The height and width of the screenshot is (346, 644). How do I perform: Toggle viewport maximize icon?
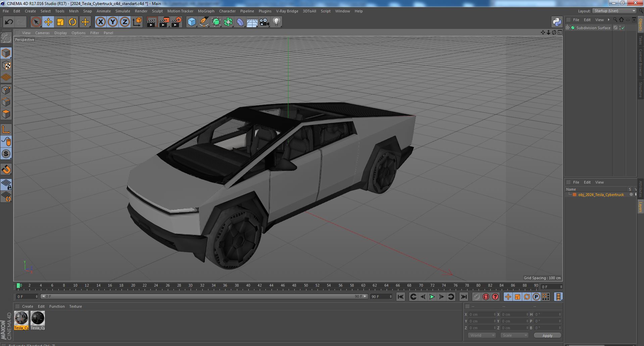(x=559, y=33)
